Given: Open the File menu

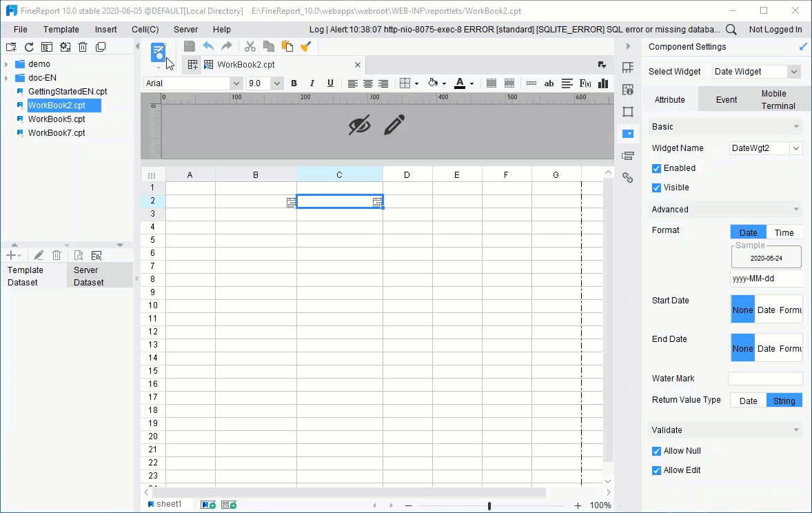Looking at the screenshot, I should pyautogui.click(x=21, y=30).
